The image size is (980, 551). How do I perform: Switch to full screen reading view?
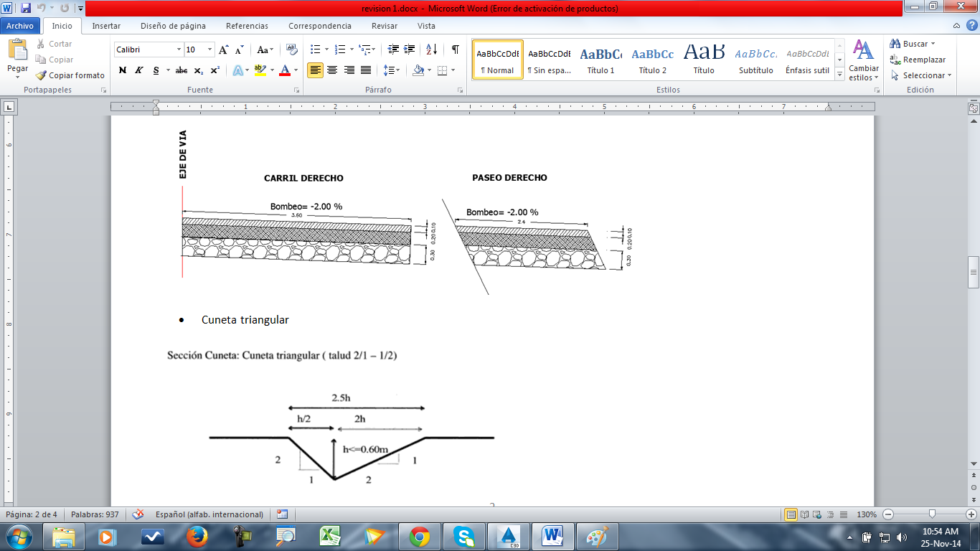click(x=804, y=514)
